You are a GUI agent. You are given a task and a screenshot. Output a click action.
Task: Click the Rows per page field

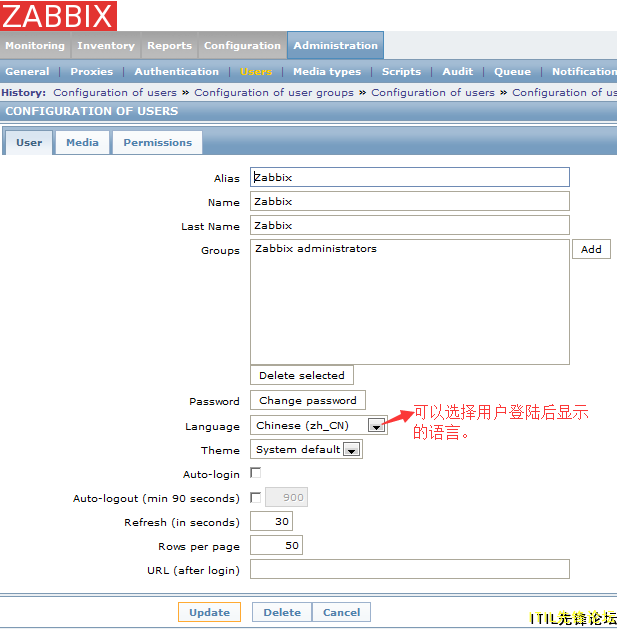click(276, 546)
